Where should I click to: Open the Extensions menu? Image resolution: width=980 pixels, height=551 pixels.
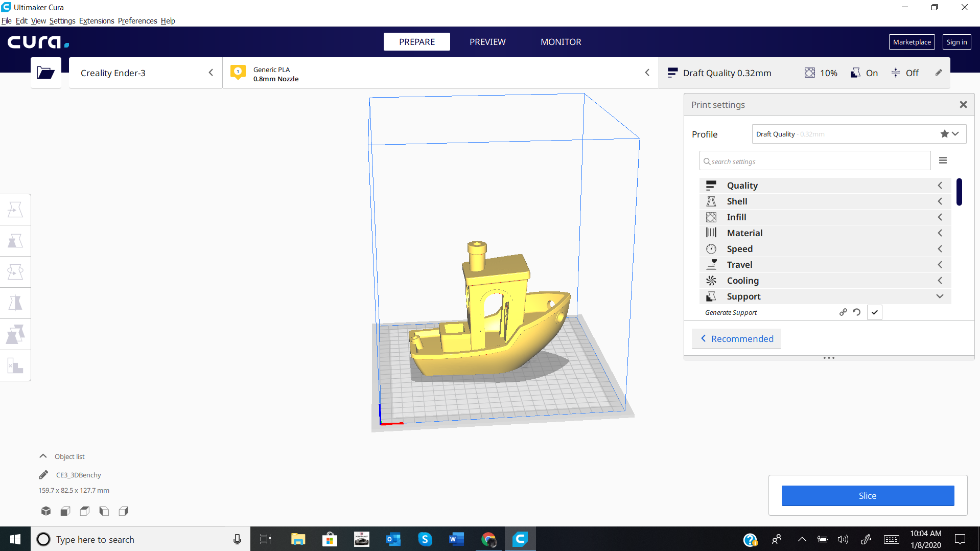pos(97,21)
